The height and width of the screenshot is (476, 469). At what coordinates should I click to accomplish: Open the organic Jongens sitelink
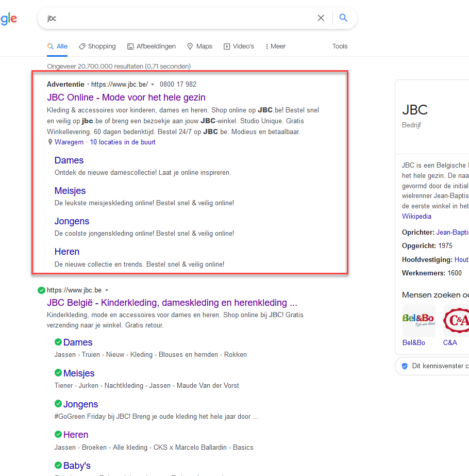pyautogui.click(x=81, y=404)
